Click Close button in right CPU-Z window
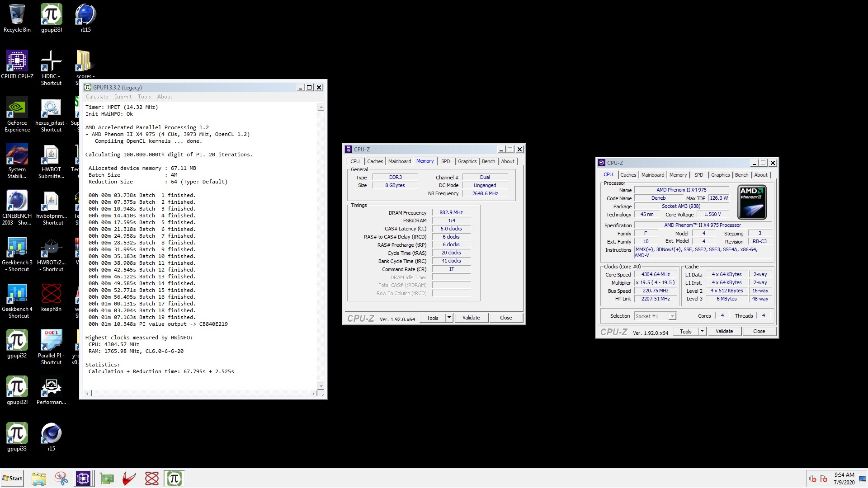 click(759, 331)
